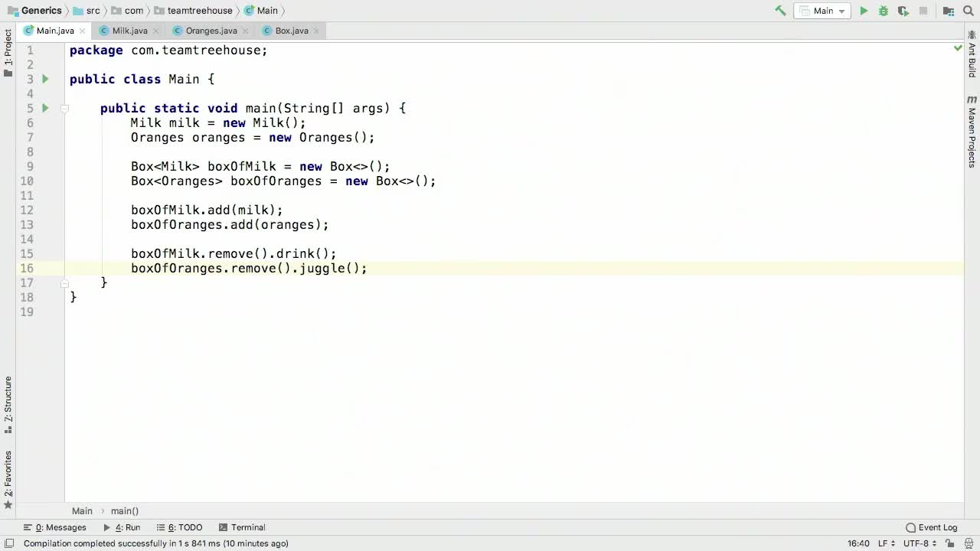Run the application with the green play icon

click(864, 10)
